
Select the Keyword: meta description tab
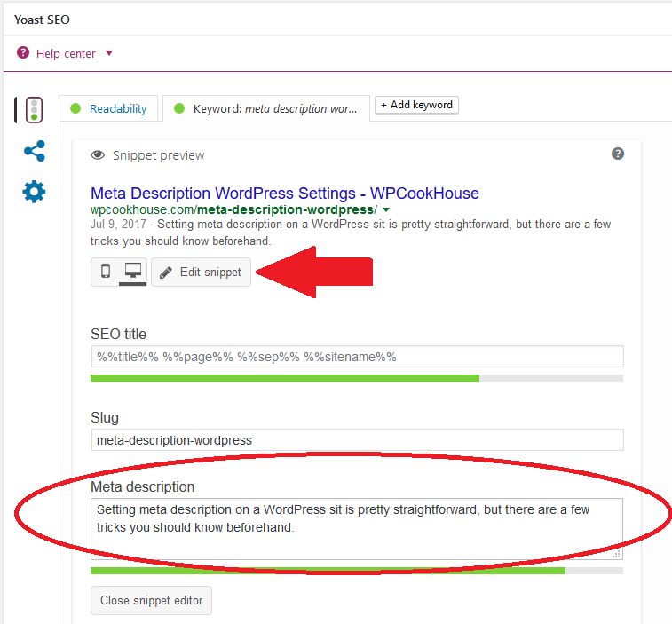[266, 109]
